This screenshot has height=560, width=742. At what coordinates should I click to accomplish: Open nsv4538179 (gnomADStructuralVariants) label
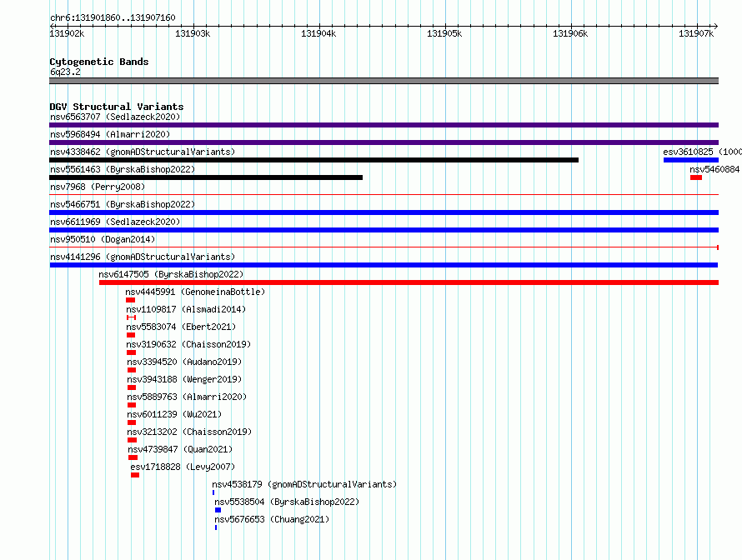click(x=304, y=484)
